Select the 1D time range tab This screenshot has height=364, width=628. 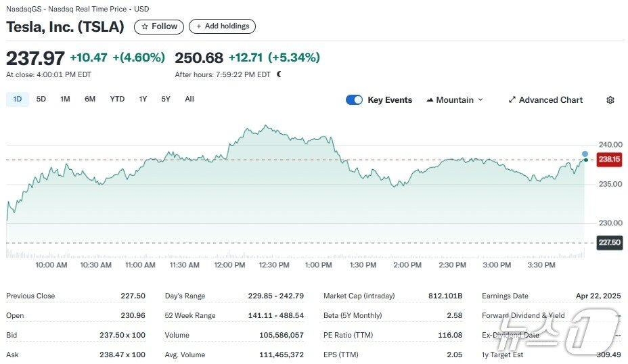point(18,99)
